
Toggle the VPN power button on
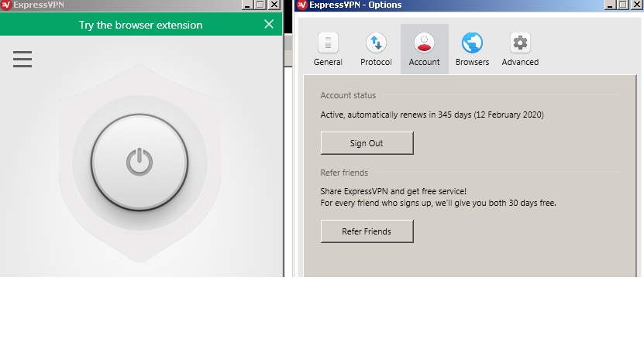(x=139, y=163)
